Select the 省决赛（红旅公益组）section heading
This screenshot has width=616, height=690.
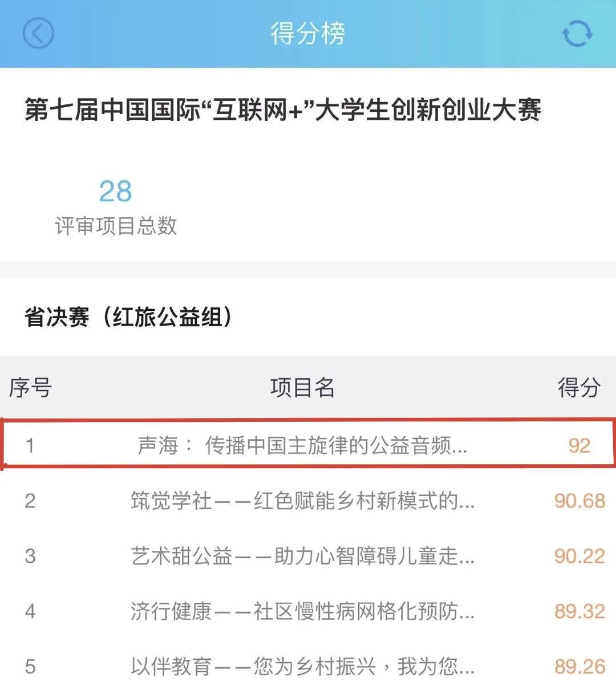coord(129,317)
